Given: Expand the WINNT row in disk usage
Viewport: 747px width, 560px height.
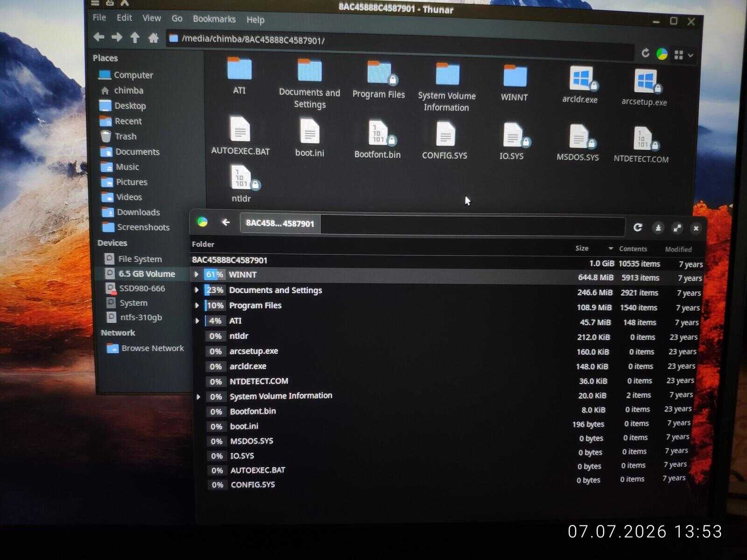Looking at the screenshot, I should (x=197, y=274).
